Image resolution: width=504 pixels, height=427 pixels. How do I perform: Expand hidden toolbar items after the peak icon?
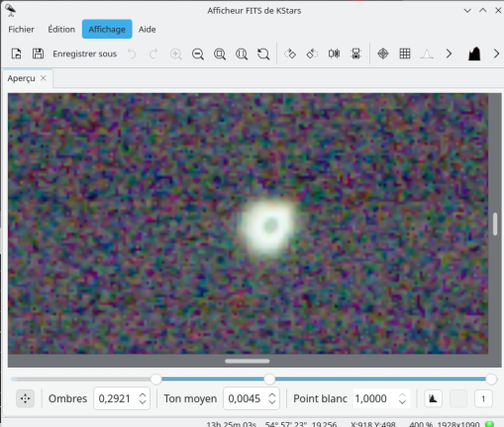[x=449, y=53]
